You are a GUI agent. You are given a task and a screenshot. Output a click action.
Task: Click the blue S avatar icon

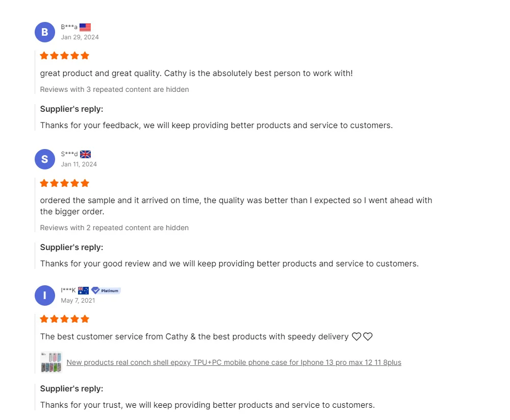(x=44, y=159)
